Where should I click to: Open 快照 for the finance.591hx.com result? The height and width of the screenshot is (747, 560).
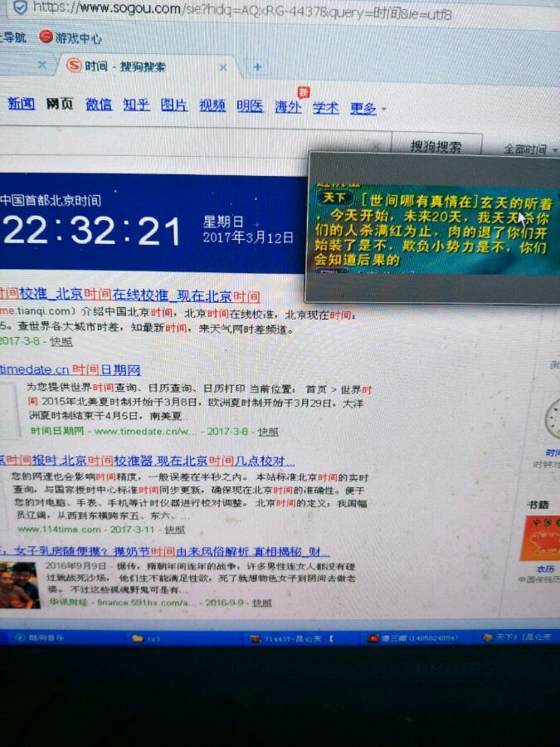pyautogui.click(x=262, y=603)
